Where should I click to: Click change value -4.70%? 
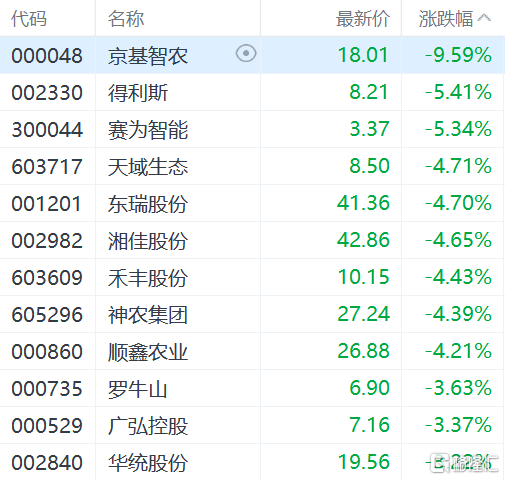[x=458, y=203]
